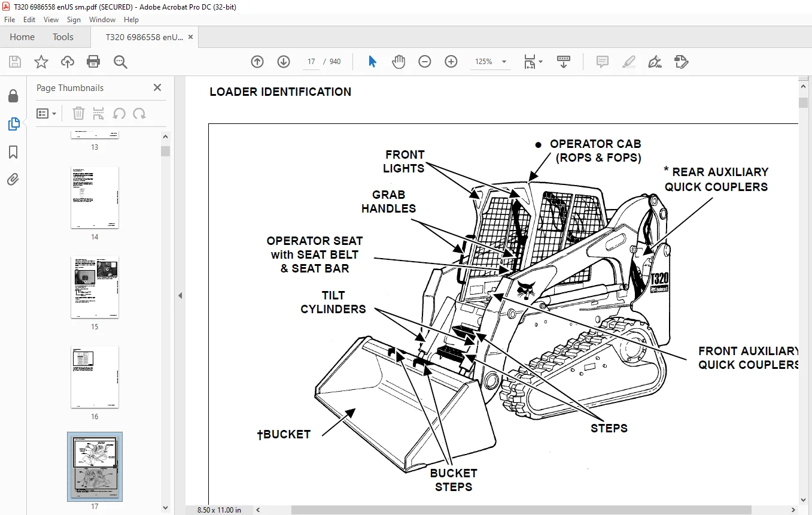The width and height of the screenshot is (812, 515).
Task: Add a sticky note comment
Action: [x=603, y=62]
